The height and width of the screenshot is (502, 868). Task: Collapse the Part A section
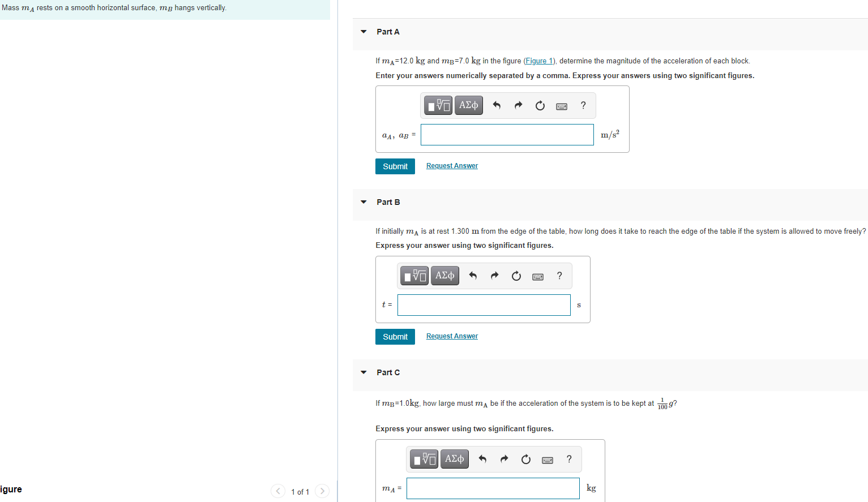point(363,32)
